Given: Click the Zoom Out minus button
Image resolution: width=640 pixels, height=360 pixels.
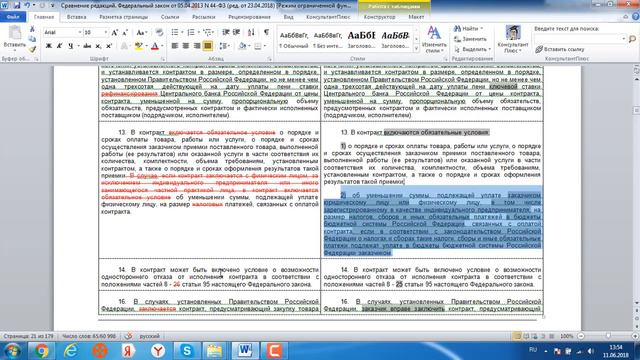Looking at the screenshot, I should pos(581,336).
